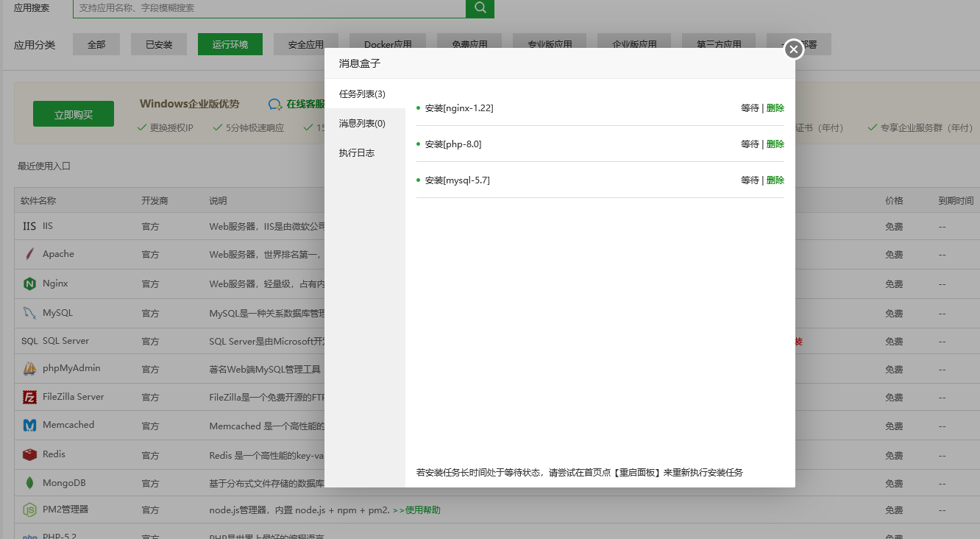Screen dimensions: 980x539
Task: Select the 已安装 category tab
Action: pyautogui.click(x=158, y=43)
